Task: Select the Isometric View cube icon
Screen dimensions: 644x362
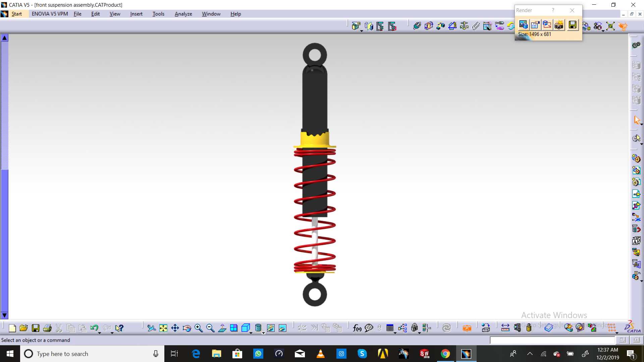Action: pyautogui.click(x=246, y=328)
